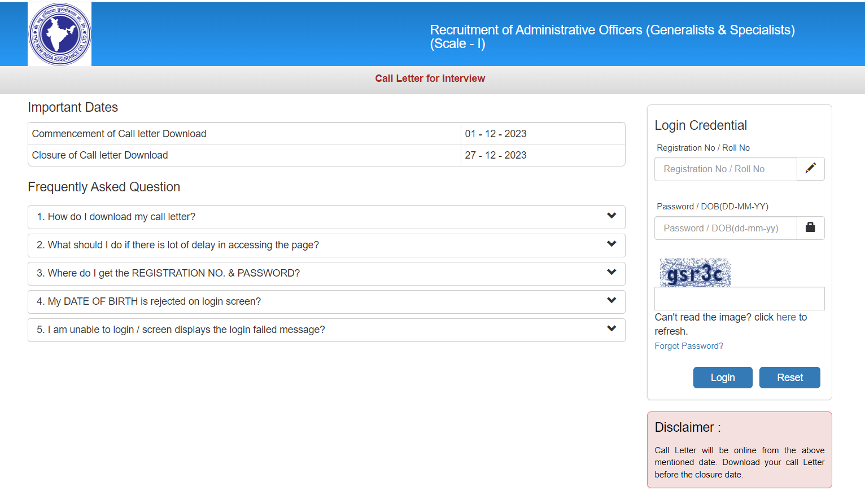This screenshot has height=504, width=865.
Task: Click the captcha image
Action: click(695, 273)
